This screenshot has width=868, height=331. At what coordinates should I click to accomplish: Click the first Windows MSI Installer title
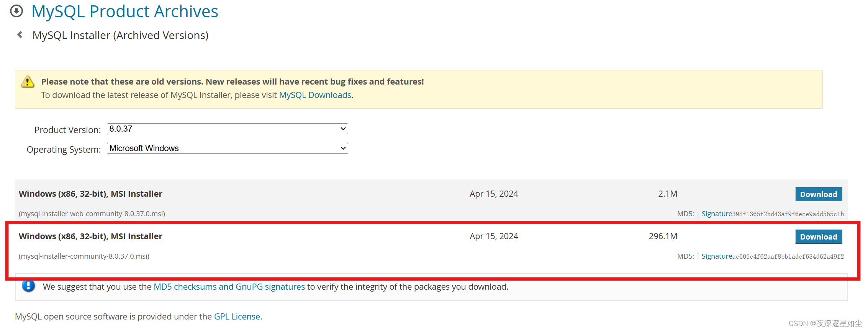coord(90,194)
